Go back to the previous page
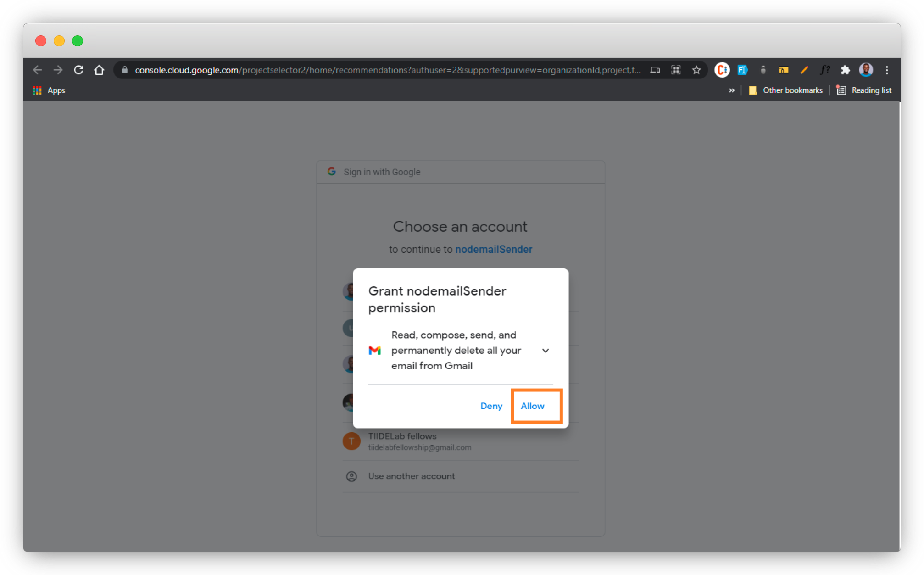 [38, 70]
